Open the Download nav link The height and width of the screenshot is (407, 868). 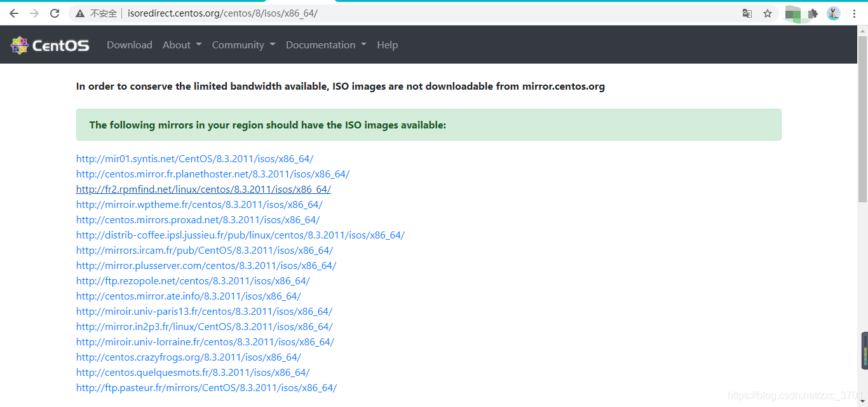pos(130,45)
